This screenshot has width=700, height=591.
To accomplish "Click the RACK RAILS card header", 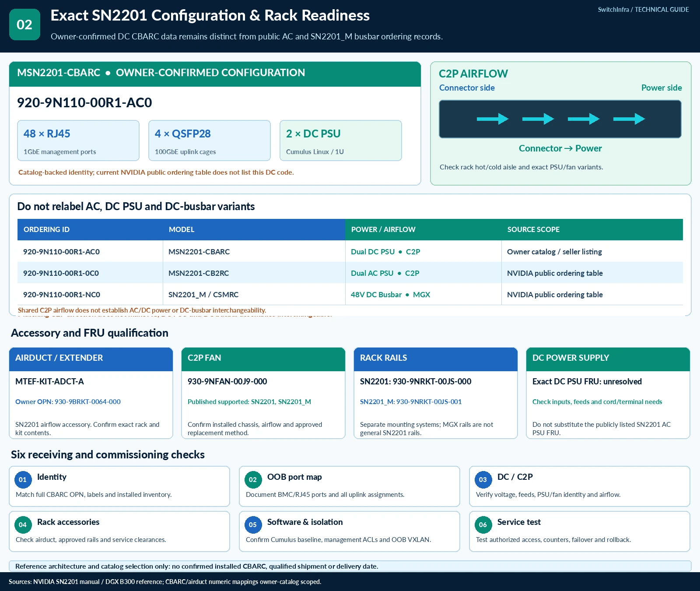I will pos(436,359).
